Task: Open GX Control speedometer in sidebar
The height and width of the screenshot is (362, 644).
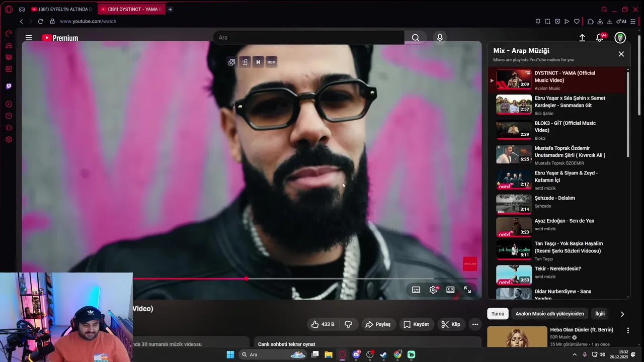Action: (x=9, y=34)
